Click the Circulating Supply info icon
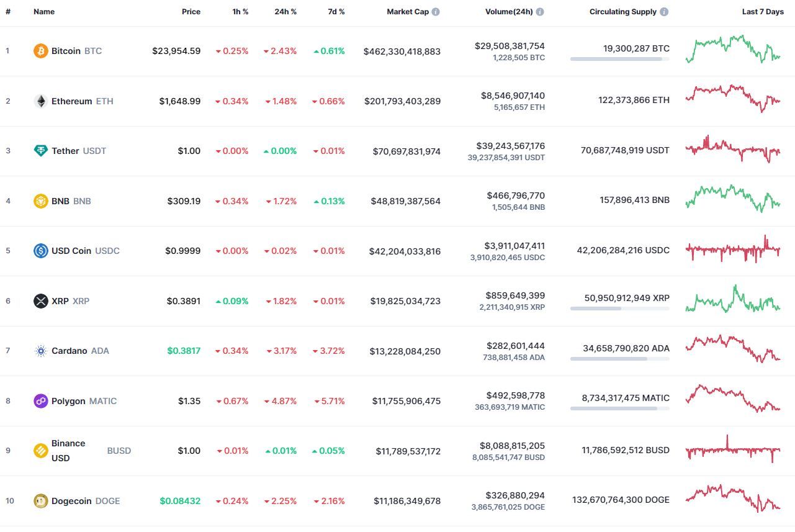Image resolution: width=795 pixels, height=532 pixels. (x=665, y=12)
